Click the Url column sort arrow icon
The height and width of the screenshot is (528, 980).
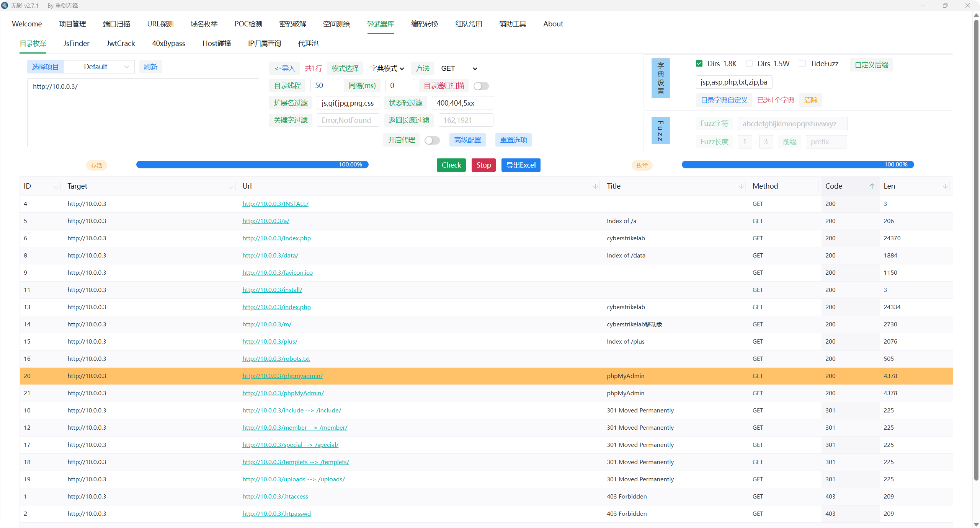595,186
